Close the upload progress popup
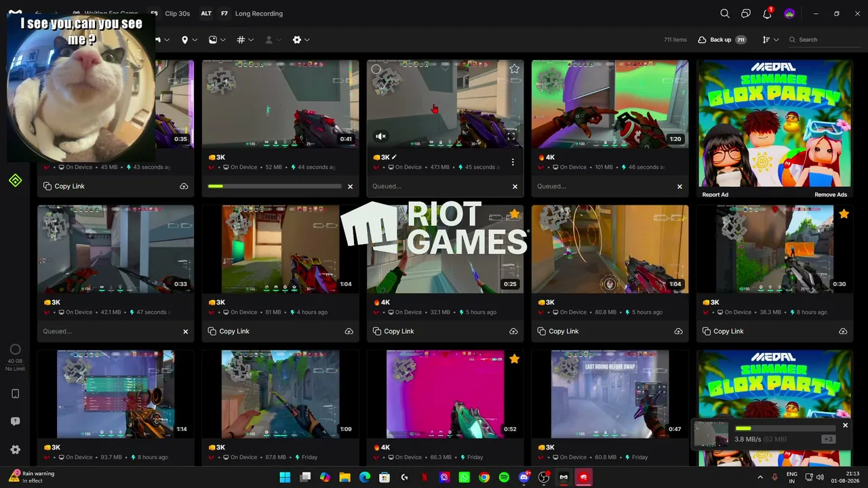This screenshot has height=488, width=868. coord(845,425)
